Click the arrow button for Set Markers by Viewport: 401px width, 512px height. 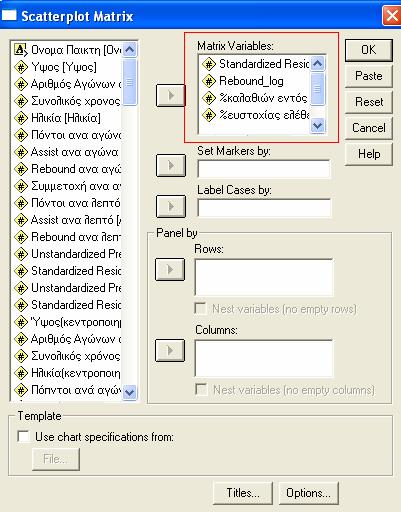click(171, 165)
